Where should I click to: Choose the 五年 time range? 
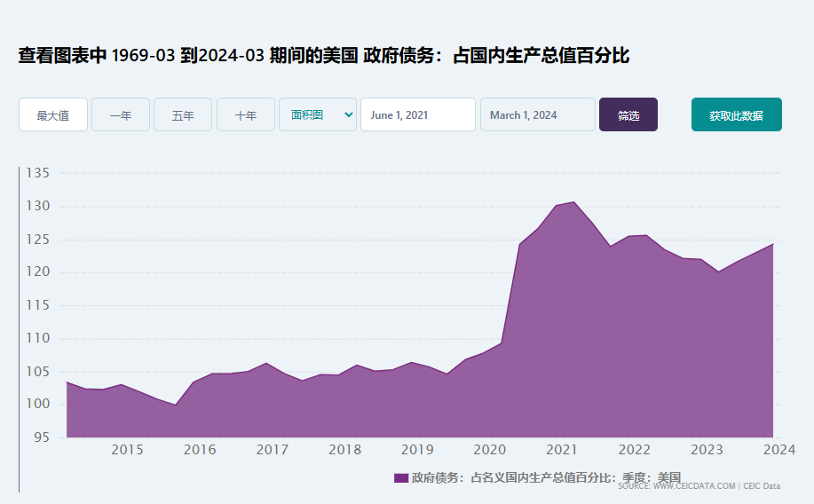pos(183,115)
